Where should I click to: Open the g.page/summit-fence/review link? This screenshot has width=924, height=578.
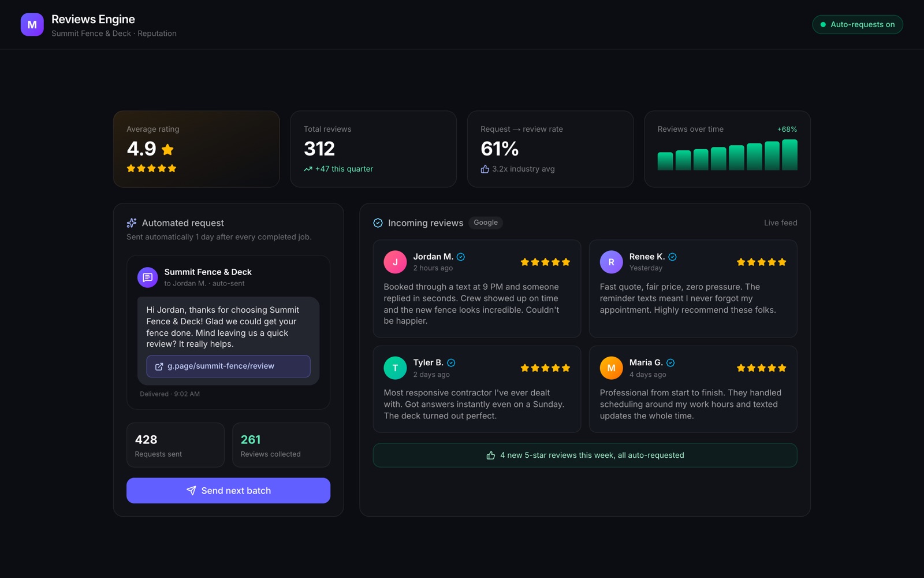tap(228, 366)
